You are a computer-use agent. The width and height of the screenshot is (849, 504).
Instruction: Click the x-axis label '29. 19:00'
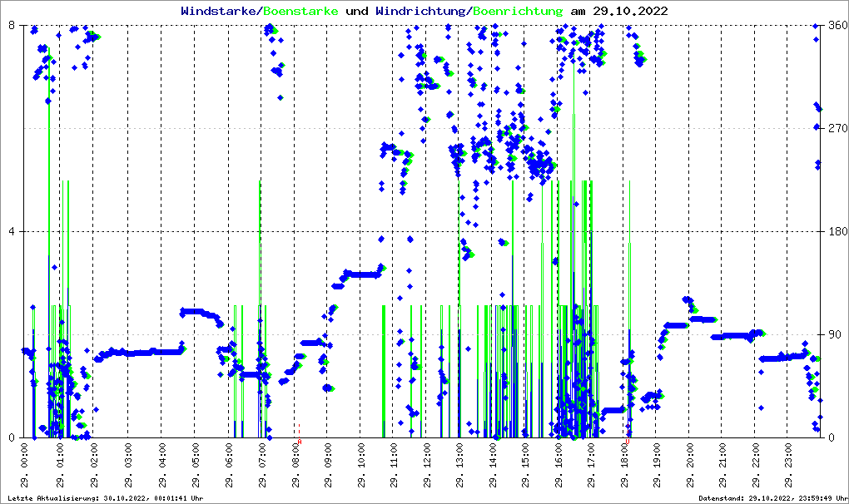(x=657, y=465)
